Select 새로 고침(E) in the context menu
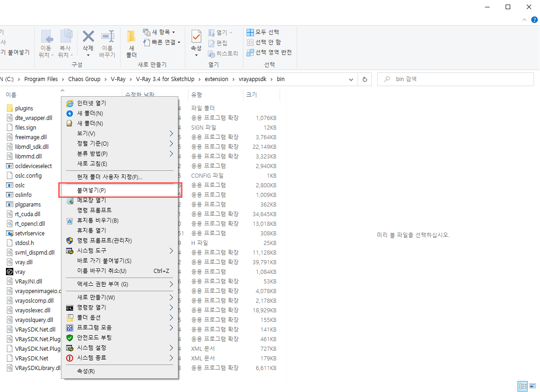This screenshot has height=392, width=540. point(120,164)
